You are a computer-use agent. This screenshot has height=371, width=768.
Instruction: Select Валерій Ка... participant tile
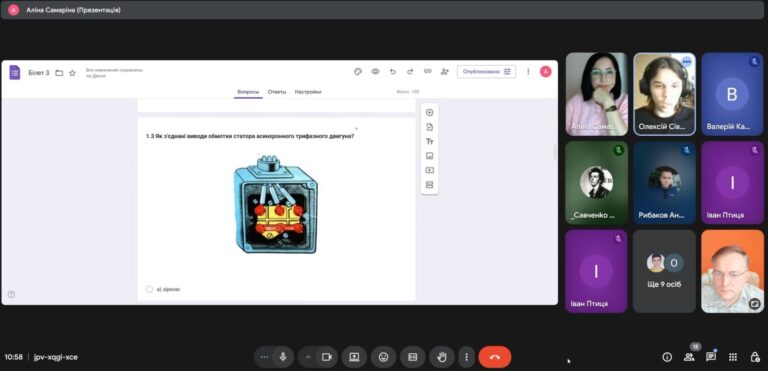point(732,94)
